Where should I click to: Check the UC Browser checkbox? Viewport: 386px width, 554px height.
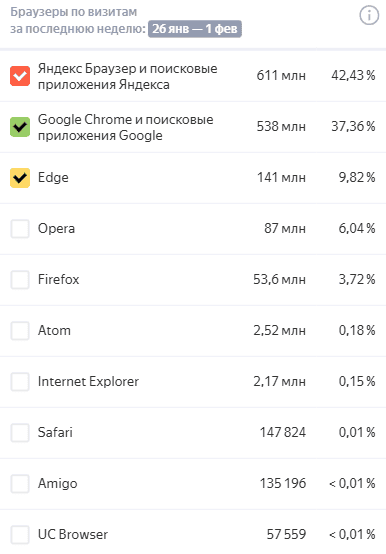pos(20,535)
